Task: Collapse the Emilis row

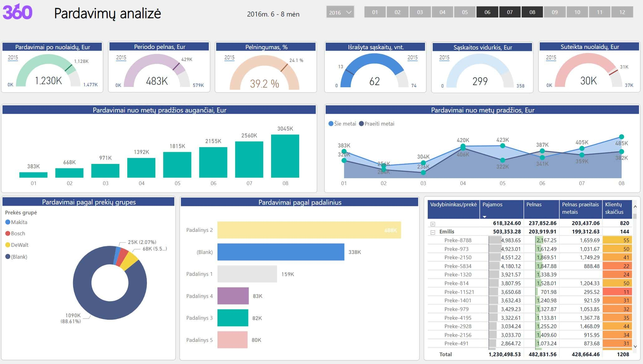Action: coord(433,232)
